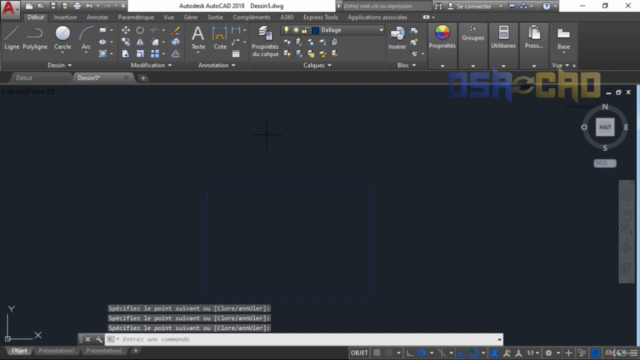Expand command history arrow in command line
This screenshot has height=360, width=640.
coord(499,339)
